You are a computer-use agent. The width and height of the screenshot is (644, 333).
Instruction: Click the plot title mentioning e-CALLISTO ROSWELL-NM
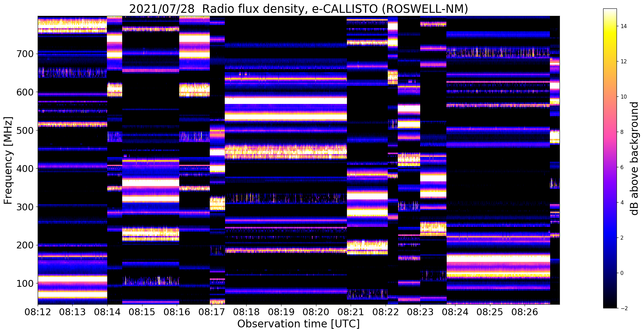(x=299, y=9)
